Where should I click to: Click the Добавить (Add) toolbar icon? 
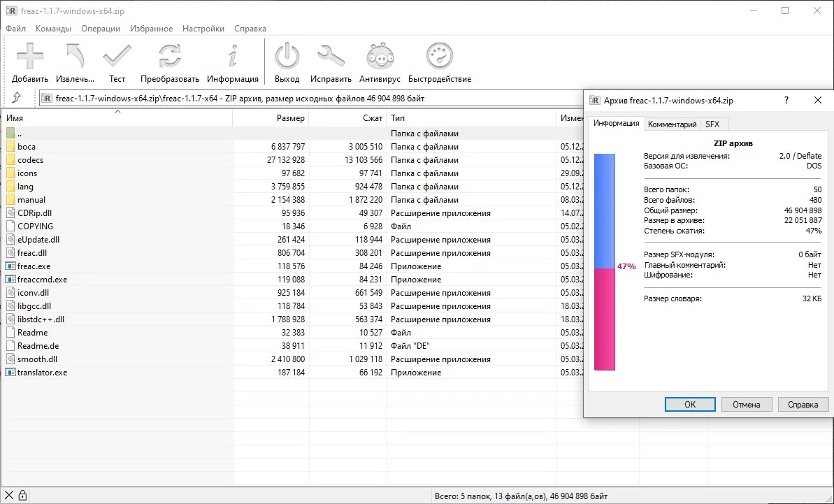(x=30, y=57)
